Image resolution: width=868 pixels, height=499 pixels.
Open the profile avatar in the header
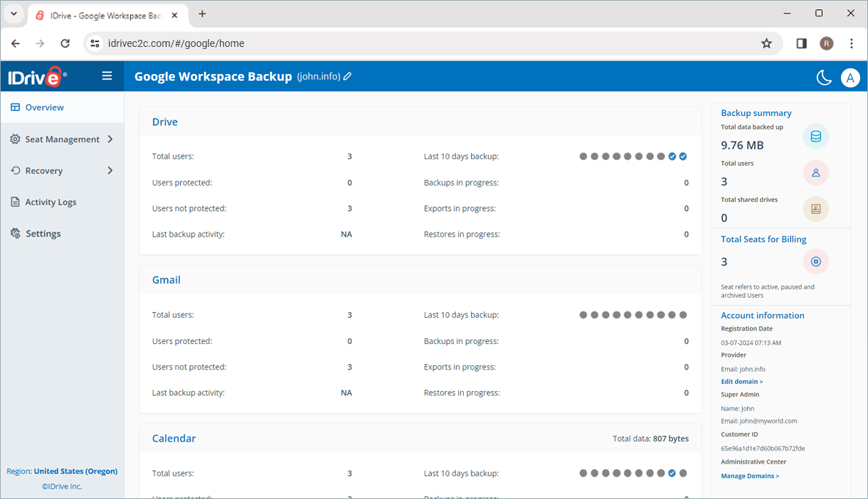pos(850,77)
